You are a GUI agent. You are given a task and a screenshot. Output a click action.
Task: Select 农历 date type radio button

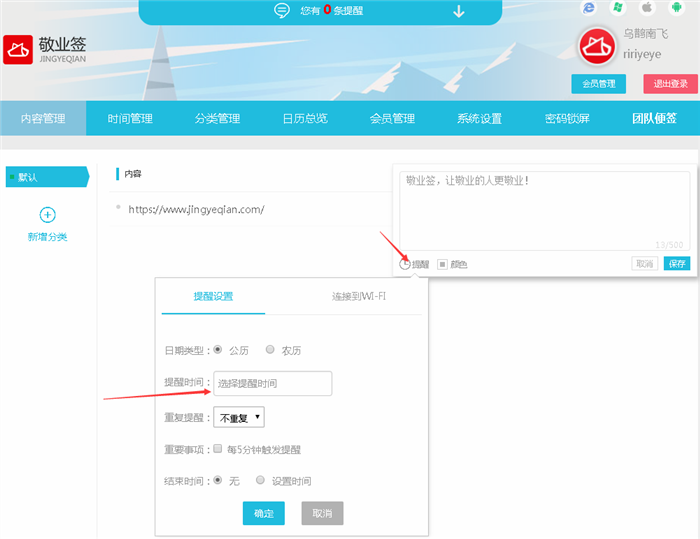(x=270, y=349)
